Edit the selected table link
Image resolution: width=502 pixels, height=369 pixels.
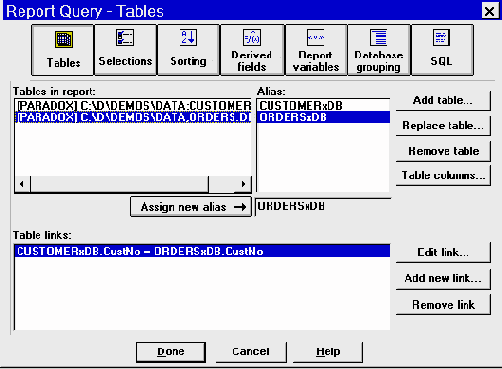(x=443, y=252)
